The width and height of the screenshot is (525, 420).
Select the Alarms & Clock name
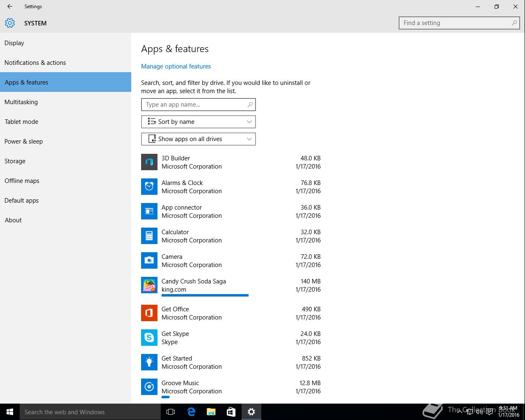[x=182, y=183]
